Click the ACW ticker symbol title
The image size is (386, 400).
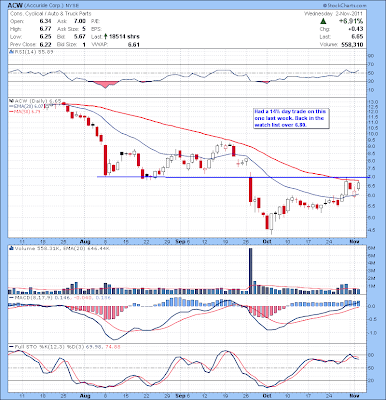click(x=13, y=6)
